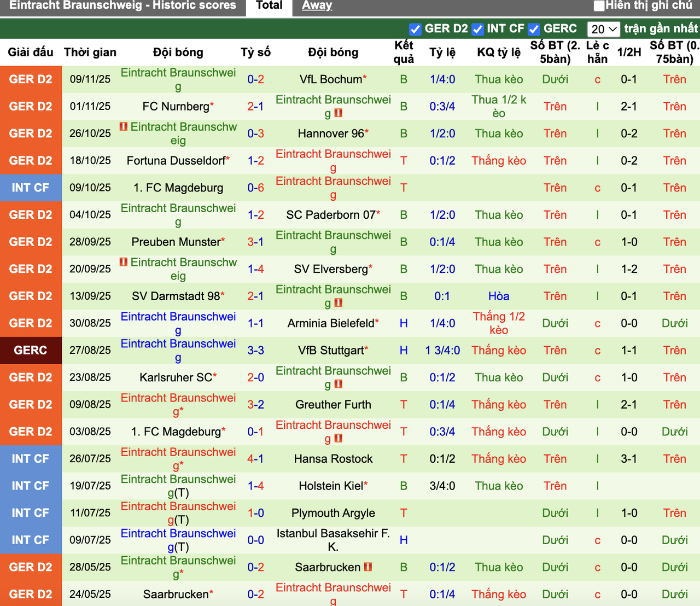
Task: Select GERC league cell on 27/08/25
Action: tap(31, 351)
